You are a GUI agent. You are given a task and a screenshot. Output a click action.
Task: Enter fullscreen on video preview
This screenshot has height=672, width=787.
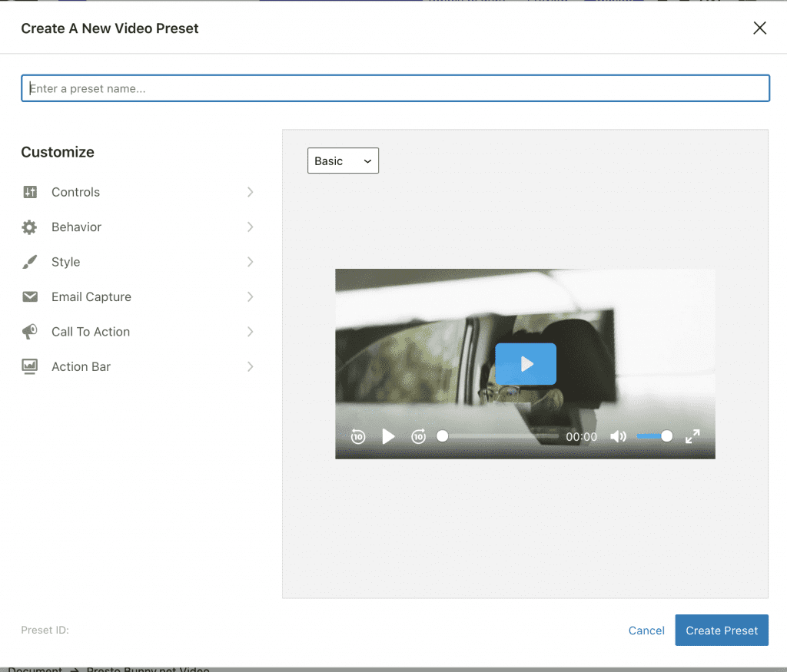(692, 437)
